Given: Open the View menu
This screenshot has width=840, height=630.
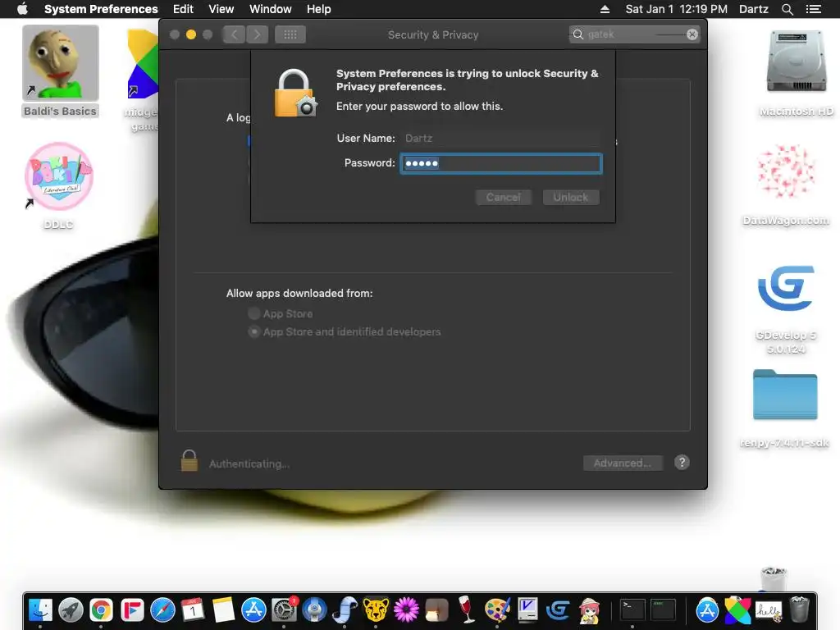Looking at the screenshot, I should point(221,9).
